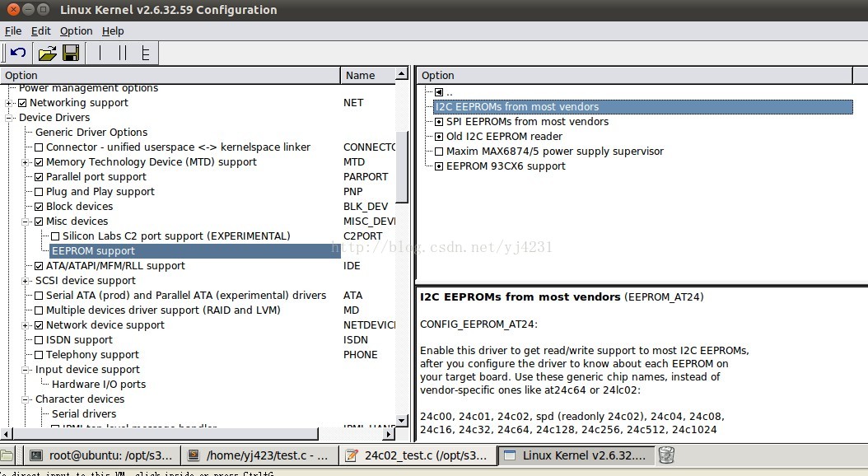Select Power management options tree item
The height and width of the screenshot is (476, 868).
pyautogui.click(x=88, y=88)
